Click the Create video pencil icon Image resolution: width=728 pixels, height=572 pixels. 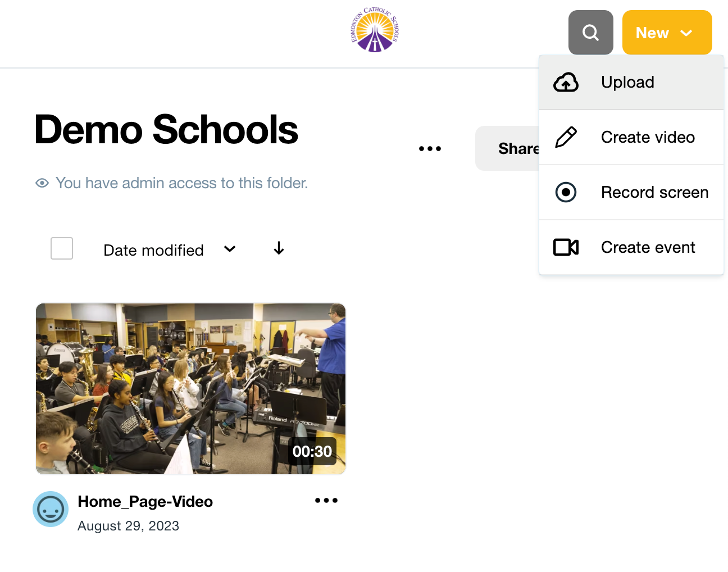click(566, 137)
